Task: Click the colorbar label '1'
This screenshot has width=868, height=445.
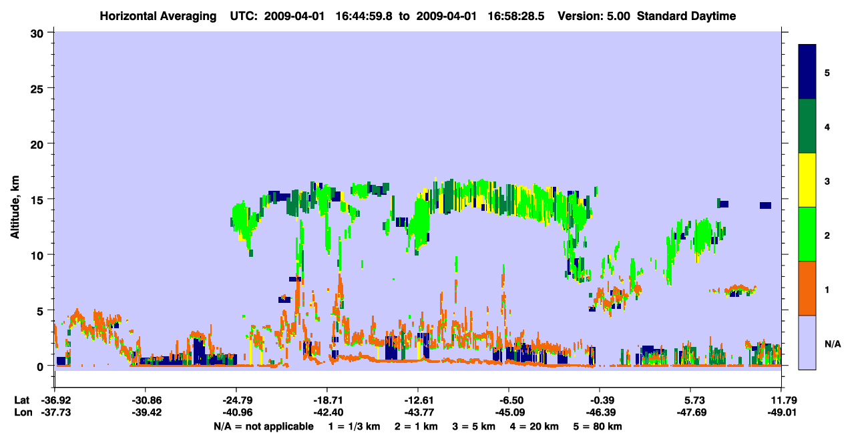Action: coord(827,289)
